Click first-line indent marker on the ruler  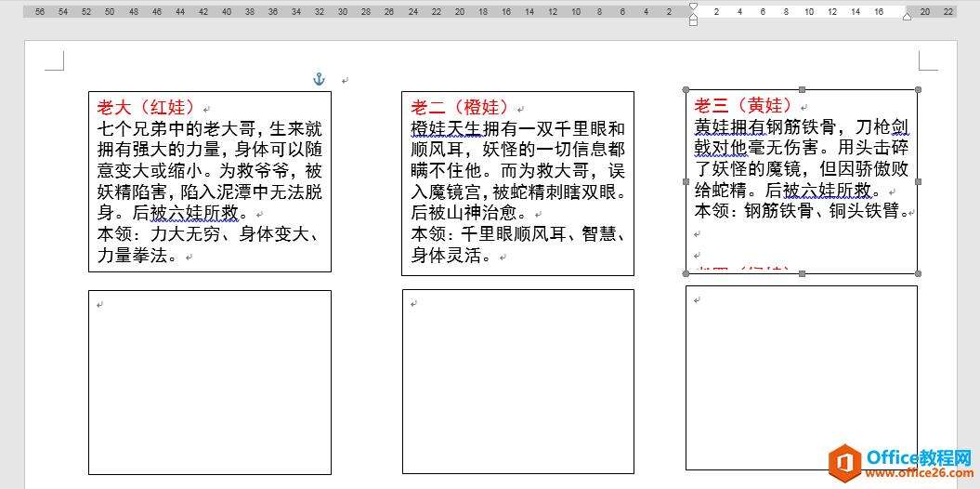pyautogui.click(x=693, y=7)
